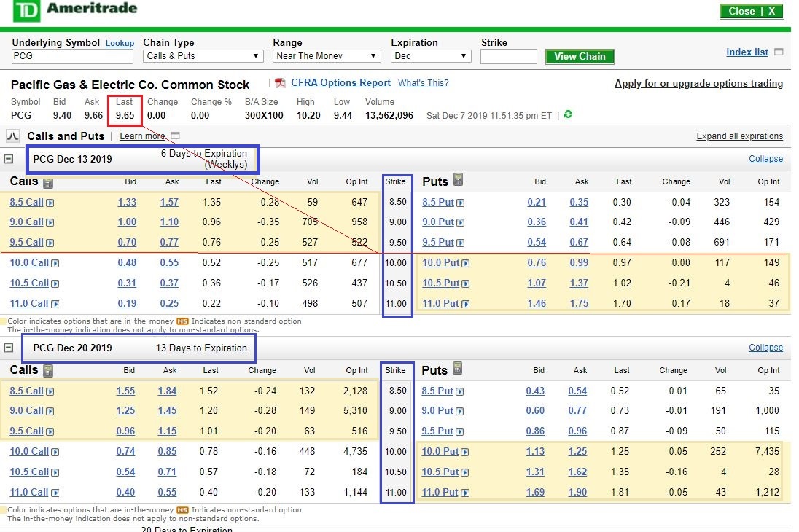Click the PDF icon beside CFRA Options Report
The width and height of the screenshot is (799, 532).
click(281, 83)
